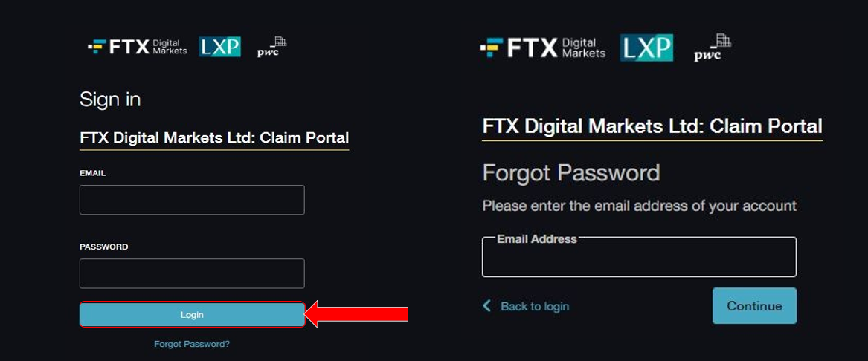
Task: Open the Forgot Password? link below Login
Action: point(192,344)
